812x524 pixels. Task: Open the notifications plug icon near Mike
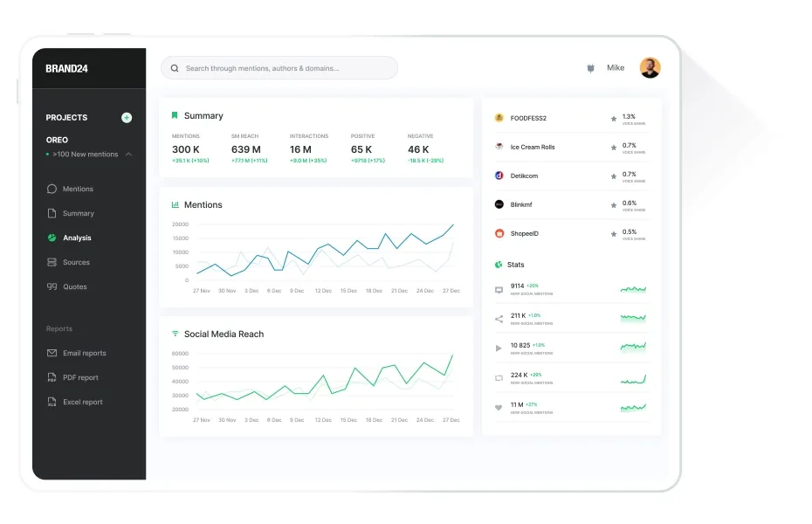pos(590,68)
